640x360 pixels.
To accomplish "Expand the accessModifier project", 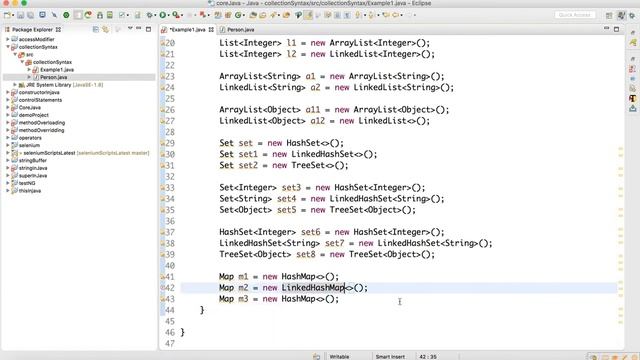I will click(x=8, y=39).
